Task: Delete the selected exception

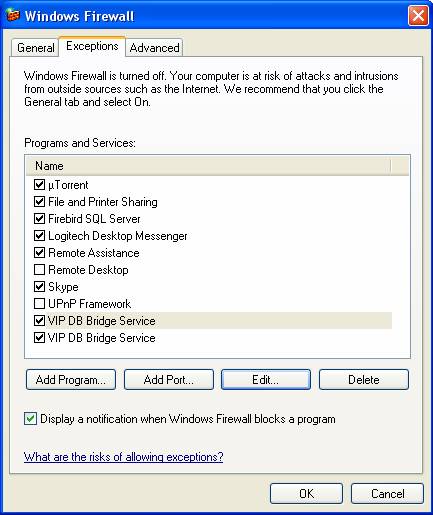Action: click(x=364, y=379)
